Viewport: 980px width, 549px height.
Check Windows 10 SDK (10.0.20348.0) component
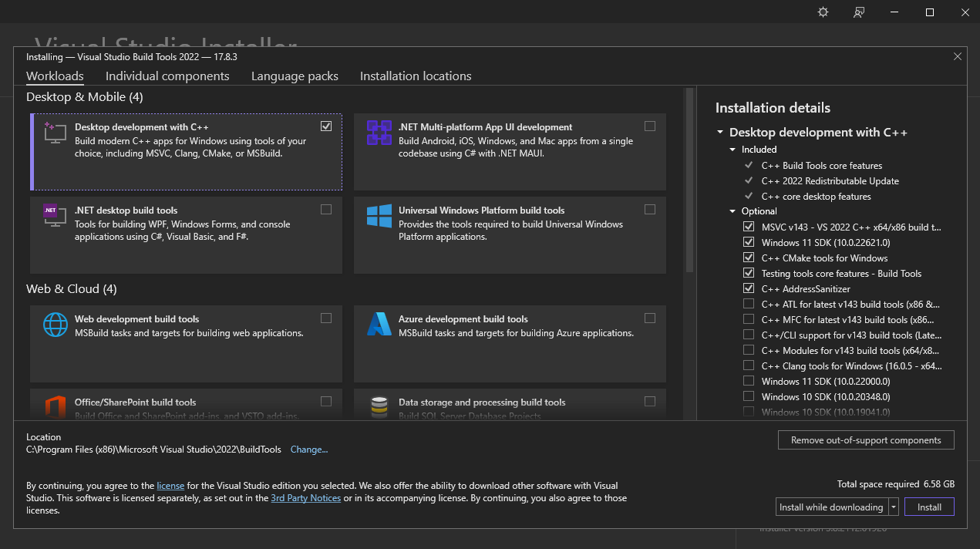pyautogui.click(x=749, y=397)
